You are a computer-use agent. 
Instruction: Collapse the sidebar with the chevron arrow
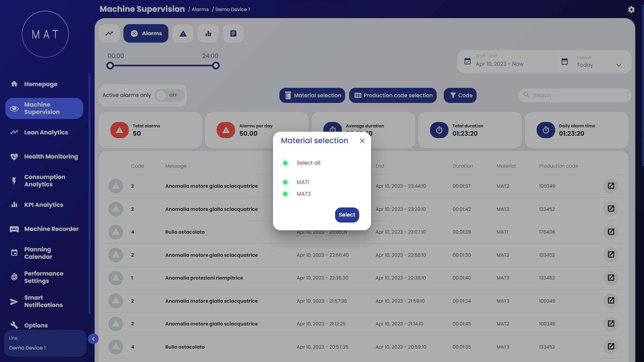point(93,339)
